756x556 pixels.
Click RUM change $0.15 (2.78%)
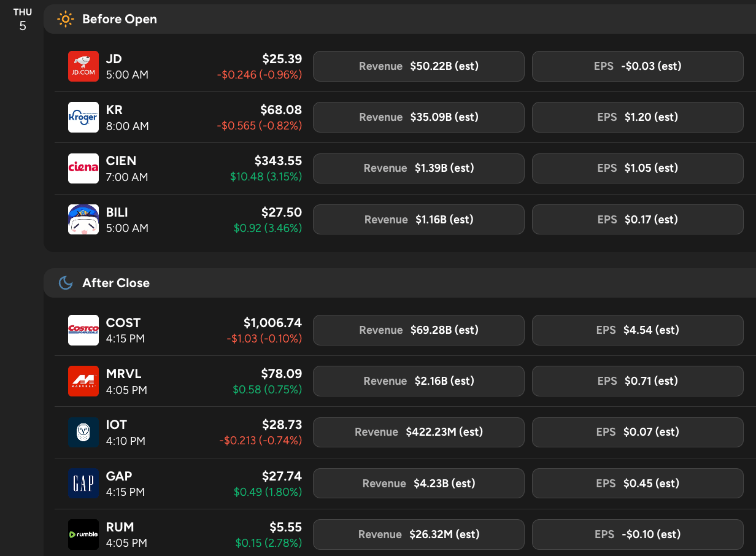point(269,543)
